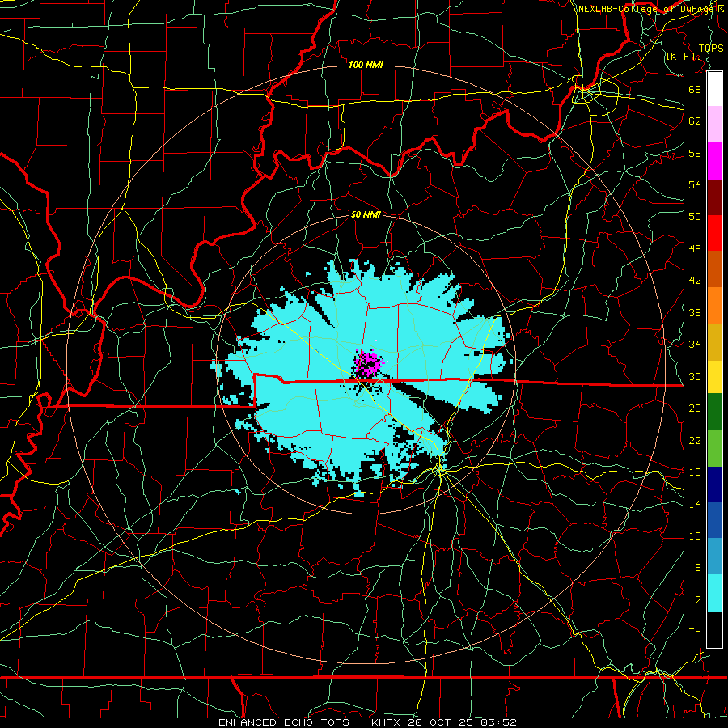Viewport: 728px width, 728px height.
Task: Click the "TOPS" legend heading
Action: (x=711, y=48)
